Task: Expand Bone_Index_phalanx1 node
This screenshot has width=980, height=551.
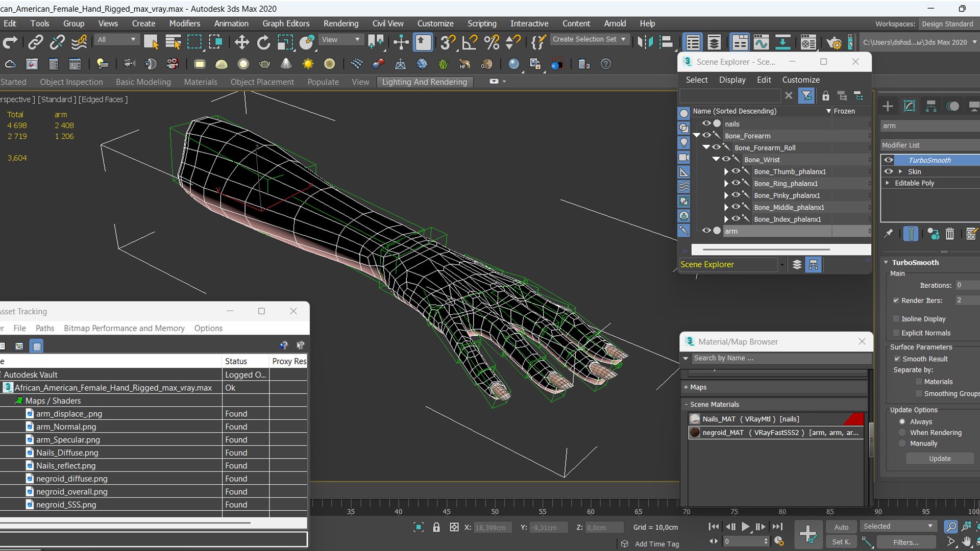Action: tap(726, 219)
